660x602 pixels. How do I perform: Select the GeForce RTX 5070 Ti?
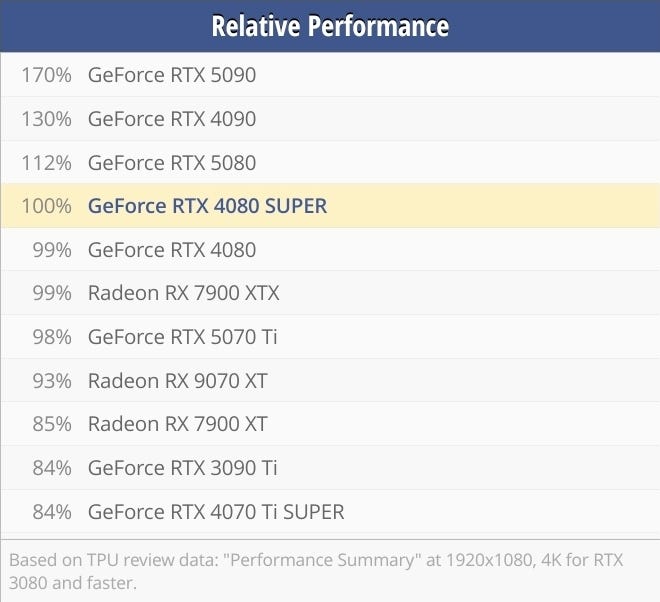(182, 337)
